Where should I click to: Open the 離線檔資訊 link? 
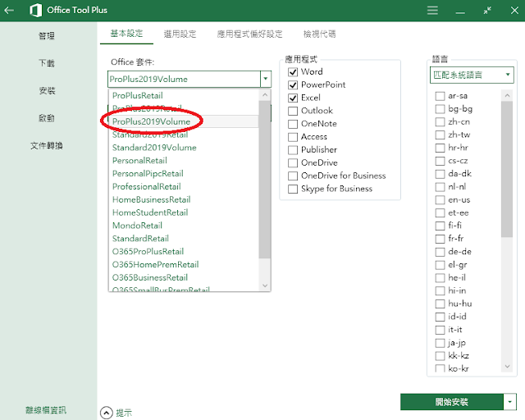click(x=46, y=410)
